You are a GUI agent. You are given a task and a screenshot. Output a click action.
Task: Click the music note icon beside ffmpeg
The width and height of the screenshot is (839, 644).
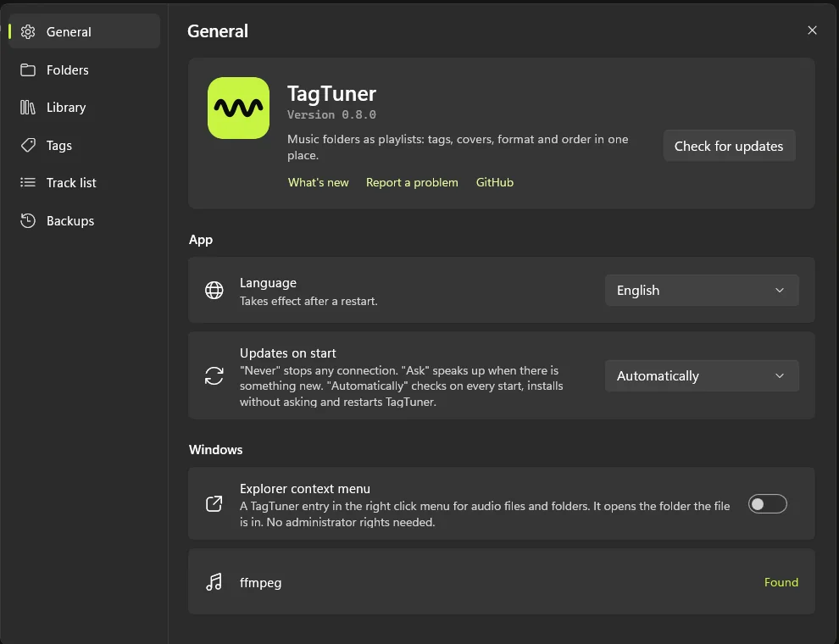(214, 582)
